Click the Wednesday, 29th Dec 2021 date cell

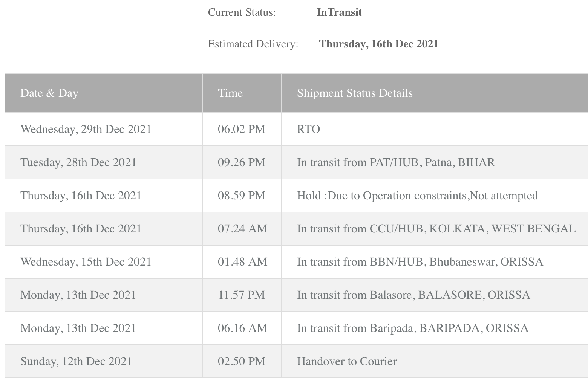(86, 129)
